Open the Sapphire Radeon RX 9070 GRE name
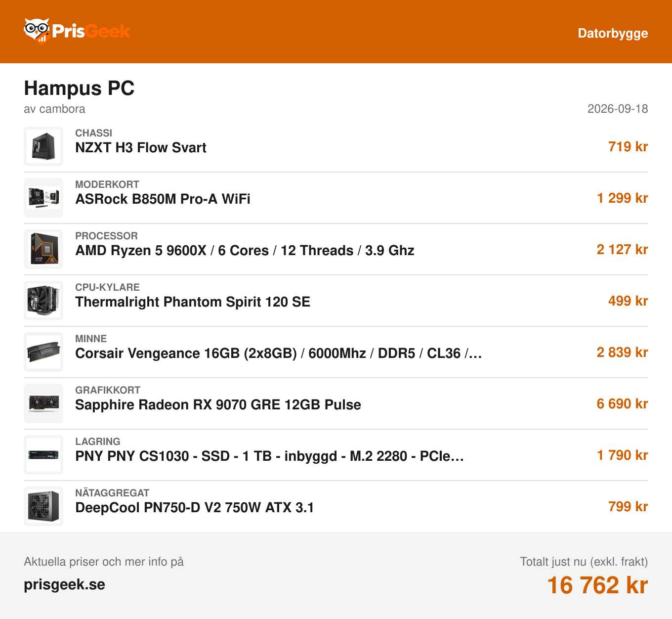 pyautogui.click(x=218, y=405)
